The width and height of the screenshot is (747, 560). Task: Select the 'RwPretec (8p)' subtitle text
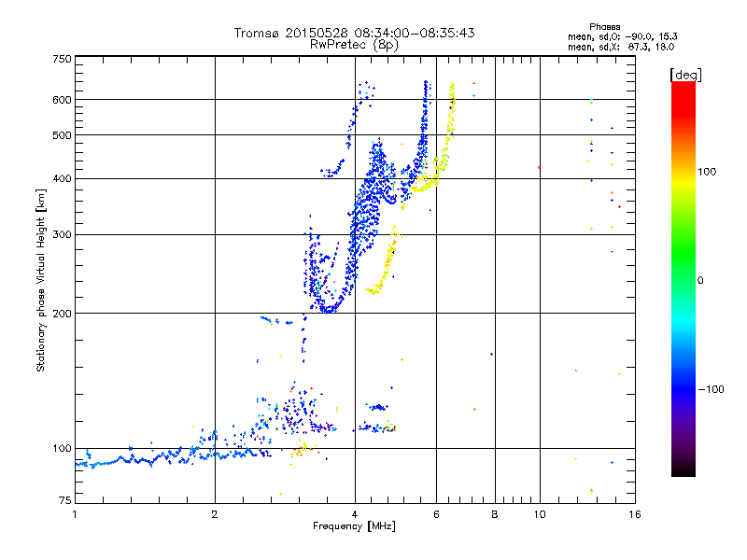coord(354,45)
